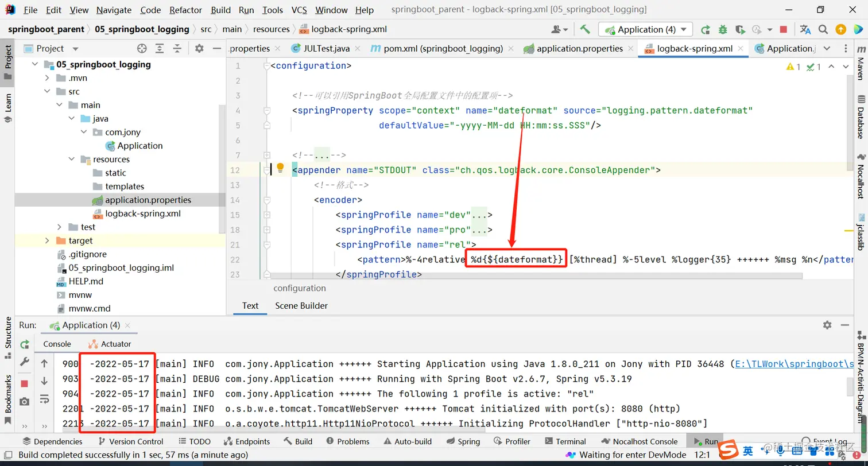Expand the target folder

(47, 240)
